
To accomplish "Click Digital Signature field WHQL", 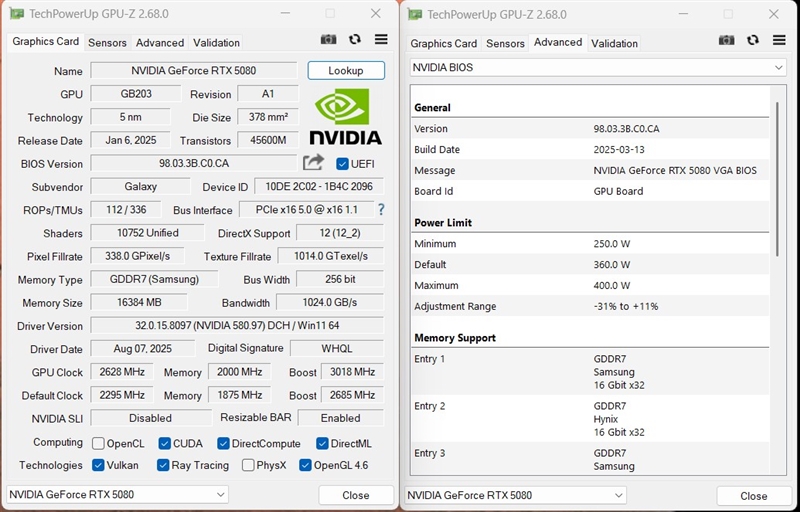I will pyautogui.click(x=337, y=349).
